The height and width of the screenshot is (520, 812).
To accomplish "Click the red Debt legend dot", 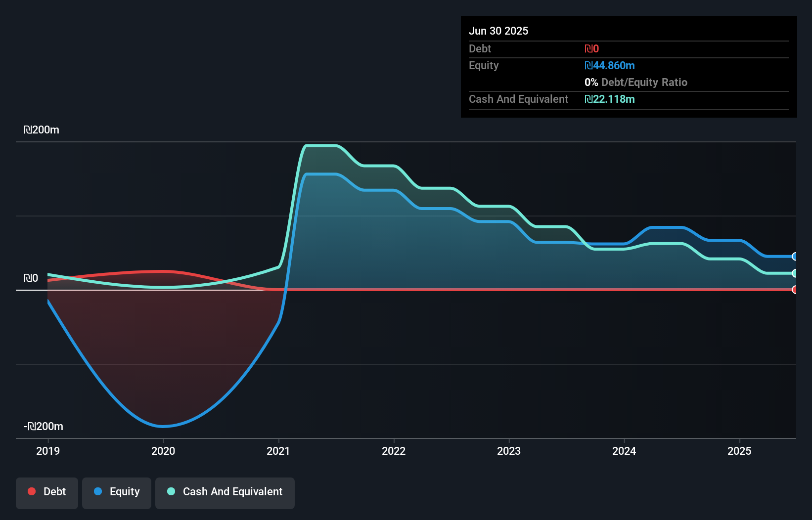I will pyautogui.click(x=32, y=491).
